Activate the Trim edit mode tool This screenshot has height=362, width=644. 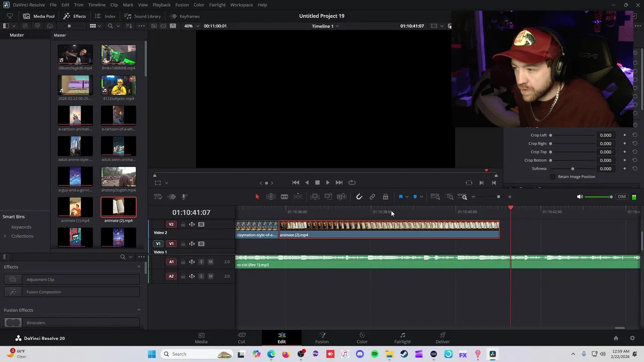pyautogui.click(x=271, y=197)
